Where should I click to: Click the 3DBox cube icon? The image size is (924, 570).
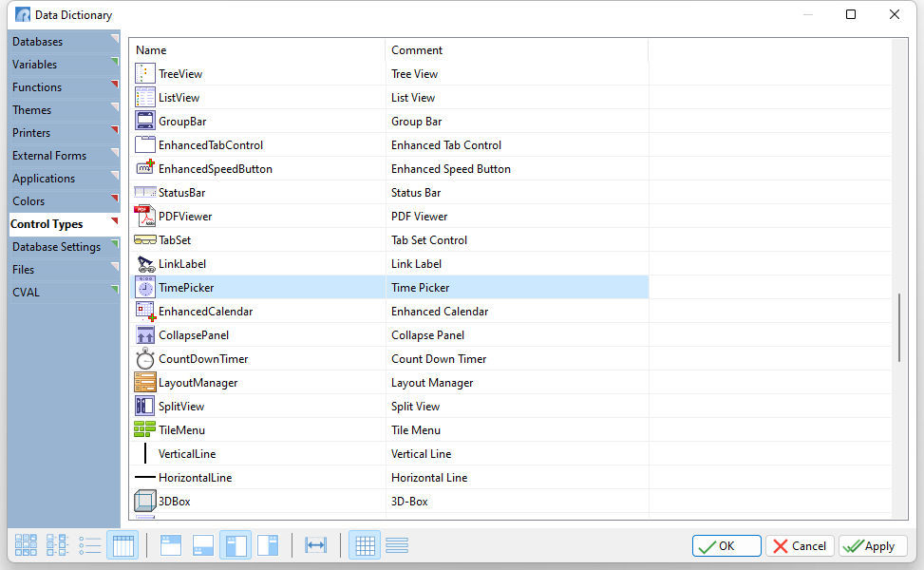coord(145,501)
